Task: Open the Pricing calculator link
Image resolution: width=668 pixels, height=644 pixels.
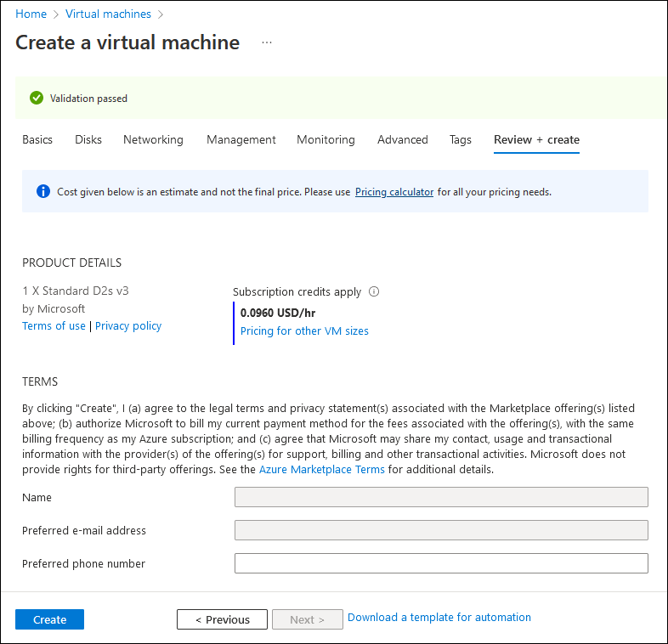Action: point(394,192)
